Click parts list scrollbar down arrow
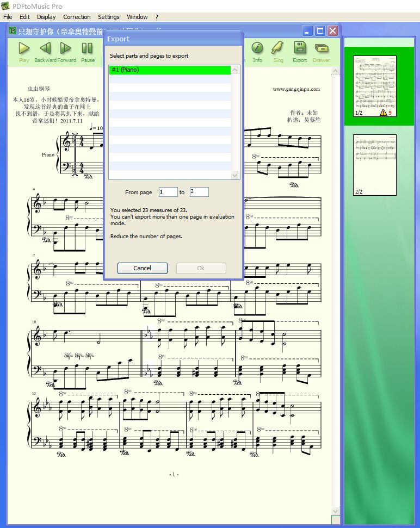The width and height of the screenshot is (420, 528). [235, 175]
